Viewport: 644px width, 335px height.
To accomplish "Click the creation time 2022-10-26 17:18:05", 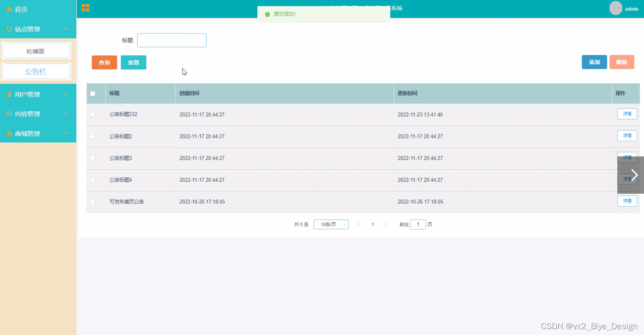I will (x=202, y=202).
